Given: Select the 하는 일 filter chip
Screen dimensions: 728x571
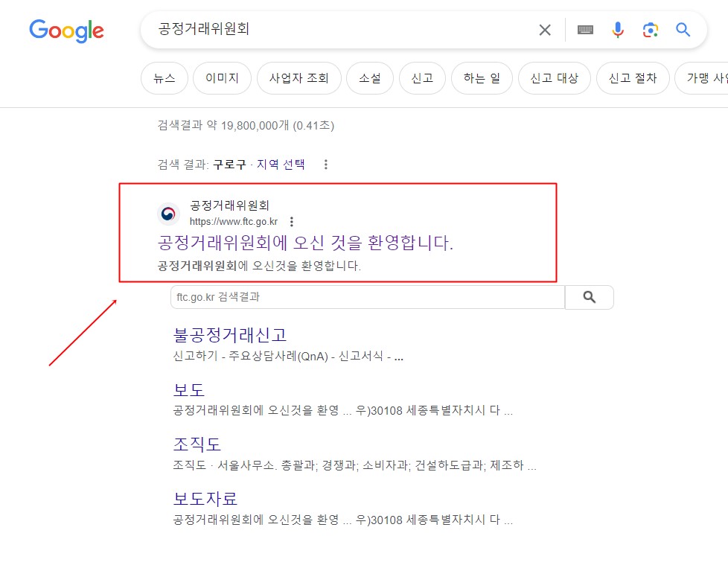Looking at the screenshot, I should click(x=482, y=78).
